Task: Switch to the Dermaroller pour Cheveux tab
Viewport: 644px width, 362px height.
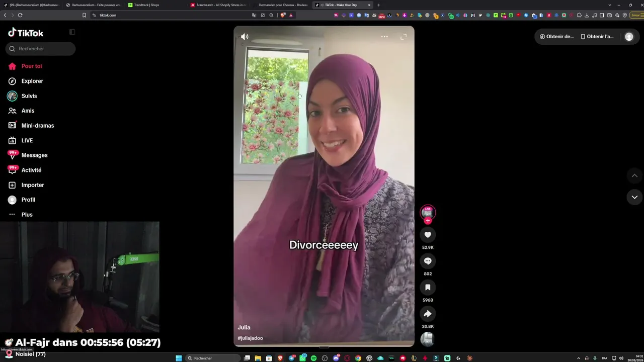Action: [x=281, y=5]
